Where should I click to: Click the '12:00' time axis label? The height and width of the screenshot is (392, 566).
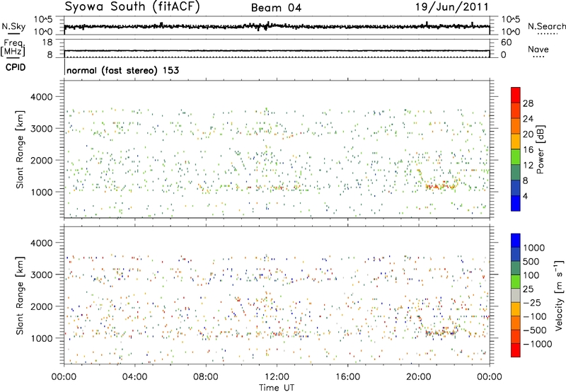click(277, 377)
